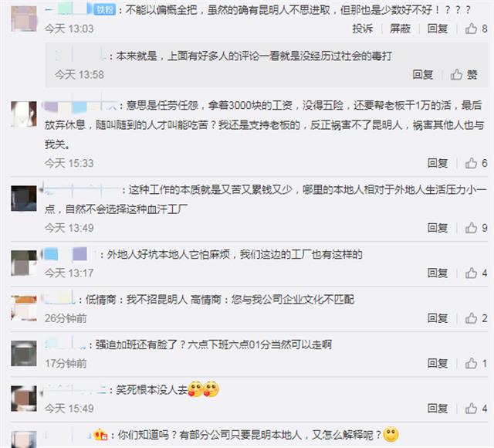
Task: Open the avatar of the 13:03 commenter
Action: [24, 19]
